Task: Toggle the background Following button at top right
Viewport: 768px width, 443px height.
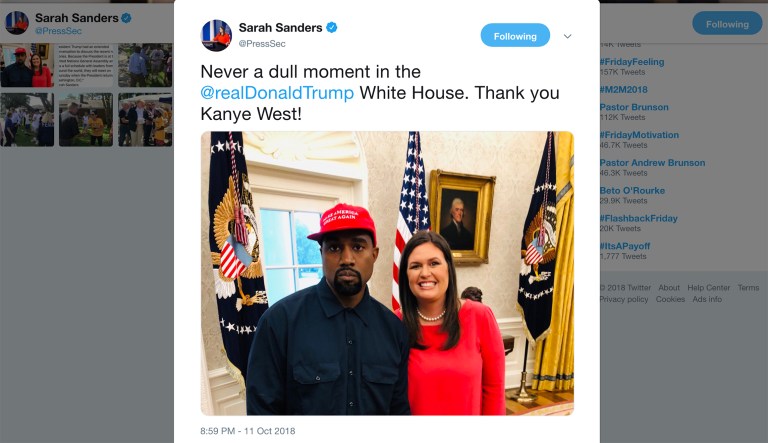Action: (727, 24)
